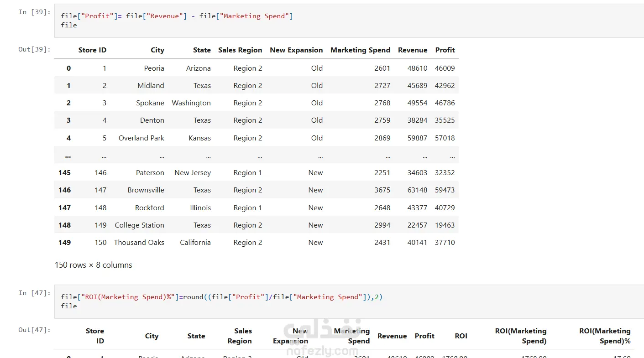Click the 'Region 2' cell in the Spokane row
The width and height of the screenshot is (644, 358).
(x=248, y=103)
